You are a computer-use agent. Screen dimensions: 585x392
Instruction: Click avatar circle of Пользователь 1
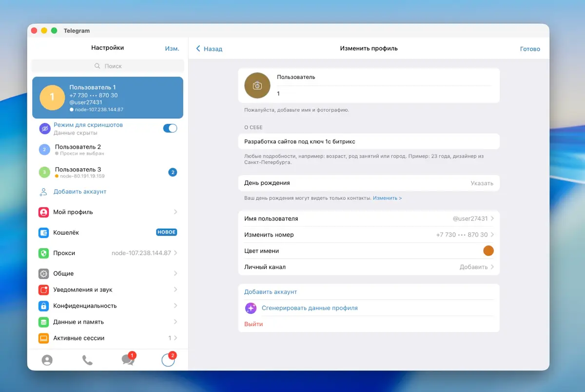[52, 98]
